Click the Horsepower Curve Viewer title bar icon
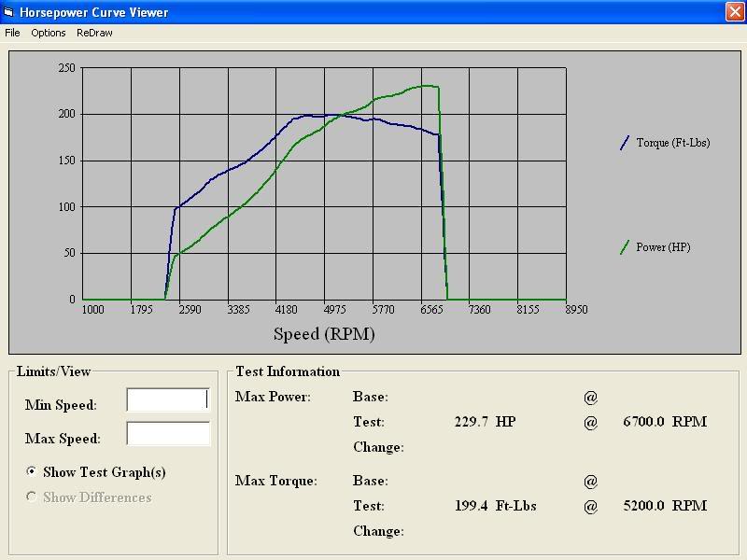This screenshot has width=747, height=560. pos(9,12)
